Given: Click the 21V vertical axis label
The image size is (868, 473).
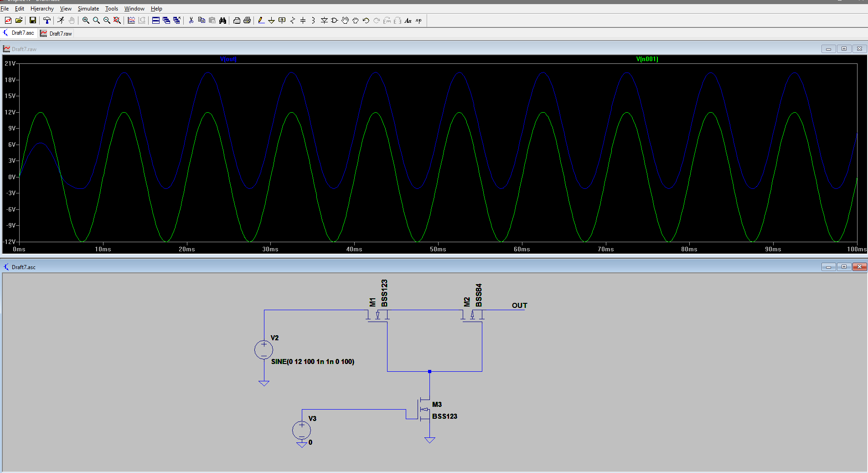Looking at the screenshot, I should tap(10, 63).
